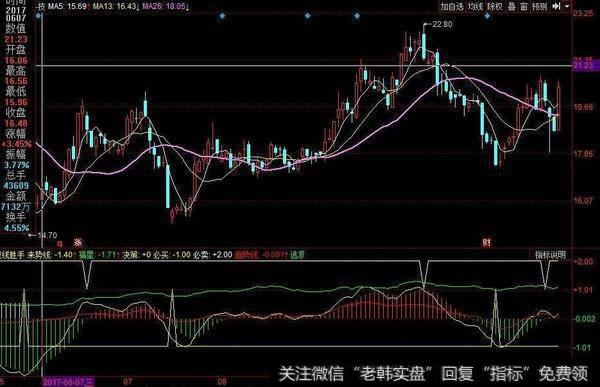This screenshot has height=387, width=600.
Task: Click the 金额 7132万 turnover value
Action: [x=15, y=207]
